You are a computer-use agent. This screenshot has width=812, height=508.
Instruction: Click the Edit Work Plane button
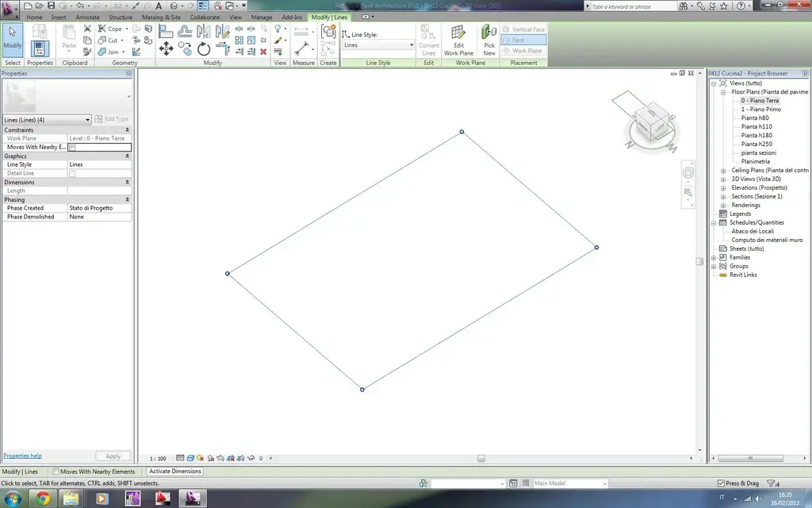(x=458, y=40)
